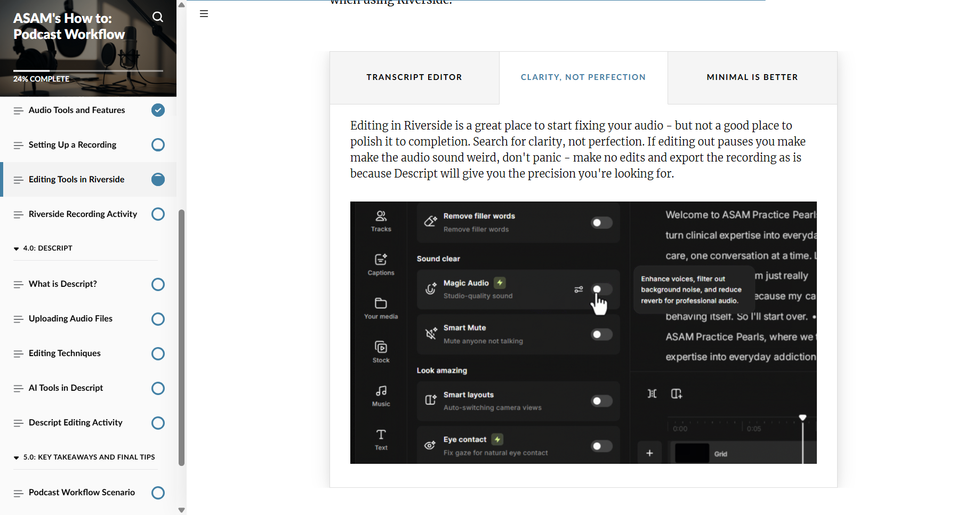Click progress circle beside Podcast Workflow Scenario
980x515 pixels.
[x=158, y=493]
